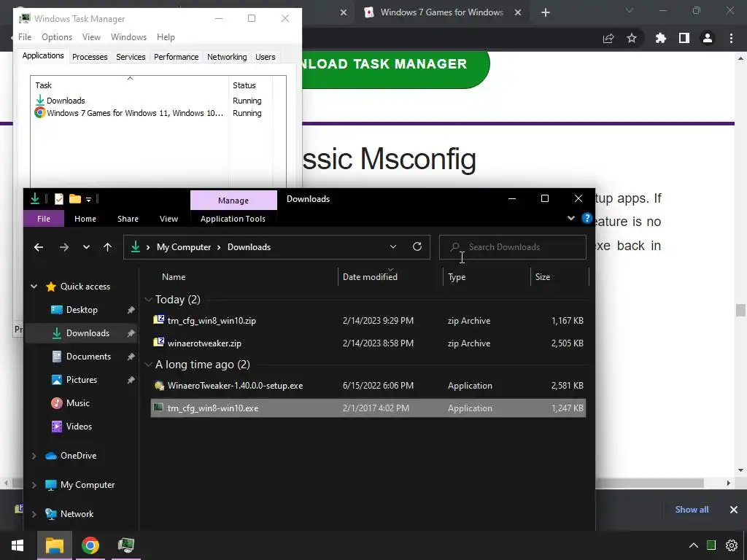Open the File tab in Explorer

[43, 219]
